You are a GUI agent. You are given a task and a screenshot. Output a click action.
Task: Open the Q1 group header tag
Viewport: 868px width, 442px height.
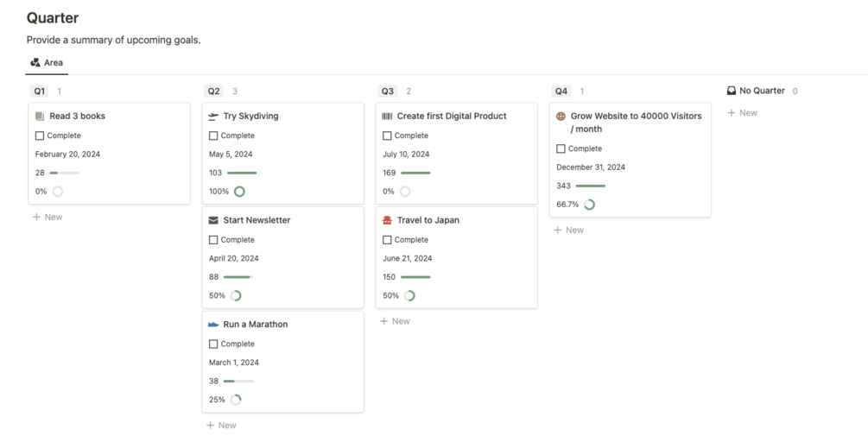[x=40, y=92]
